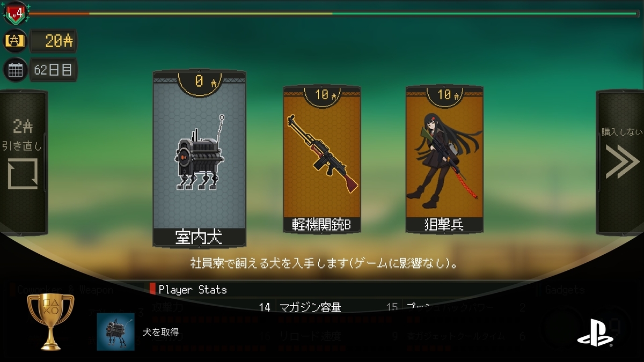Click the gold trophy icon
This screenshot has width=644, height=362.
[x=50, y=322]
